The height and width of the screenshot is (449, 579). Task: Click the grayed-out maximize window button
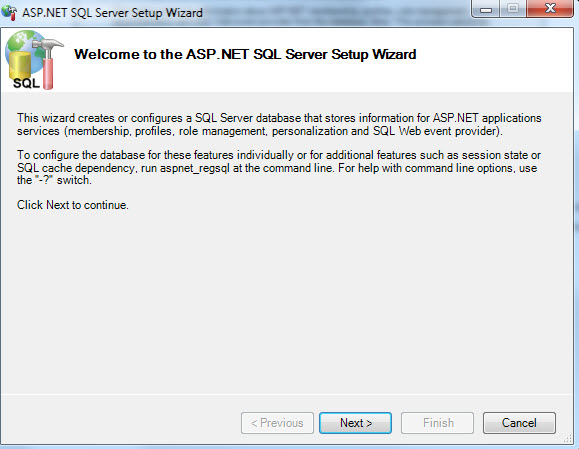click(x=513, y=9)
